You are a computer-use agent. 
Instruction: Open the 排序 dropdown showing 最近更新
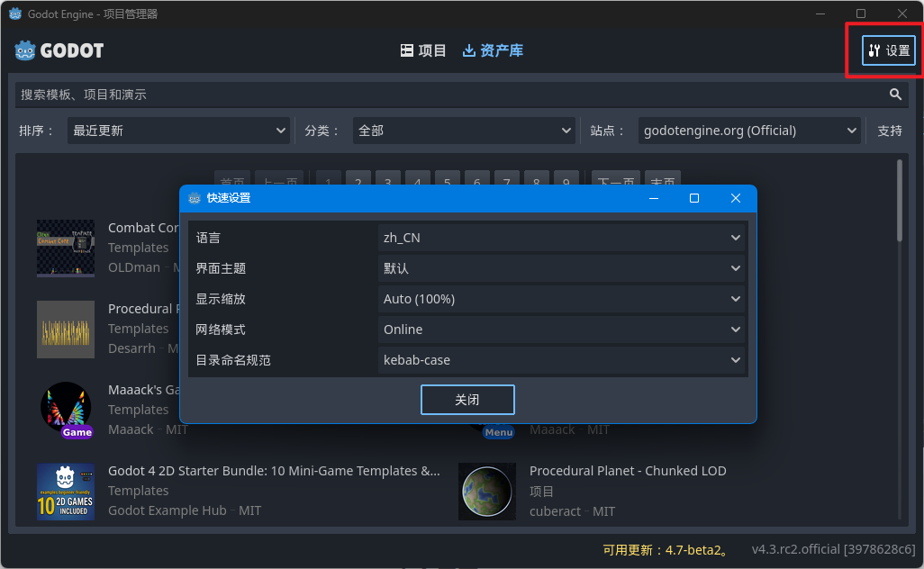pos(178,131)
